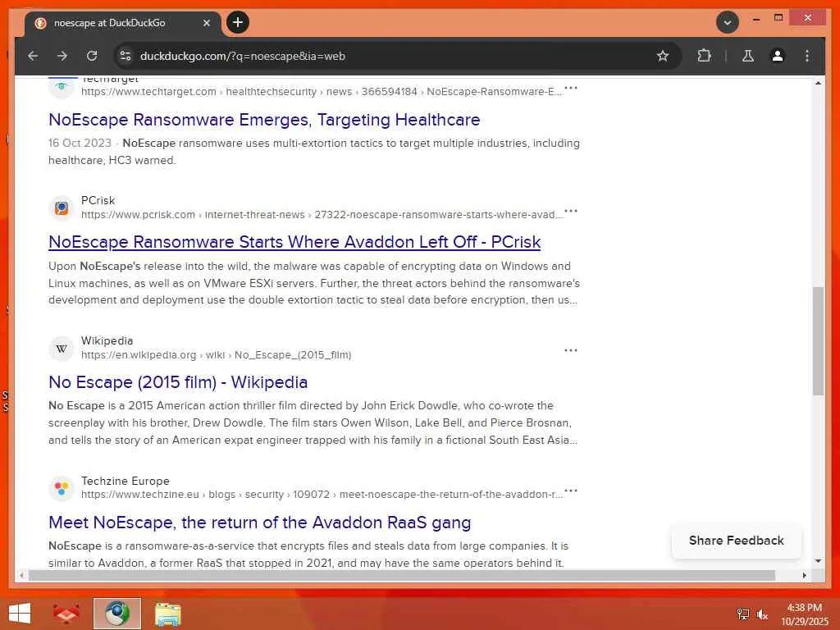Click the en.wikipedia.org URL breadcrumb

[x=217, y=355]
